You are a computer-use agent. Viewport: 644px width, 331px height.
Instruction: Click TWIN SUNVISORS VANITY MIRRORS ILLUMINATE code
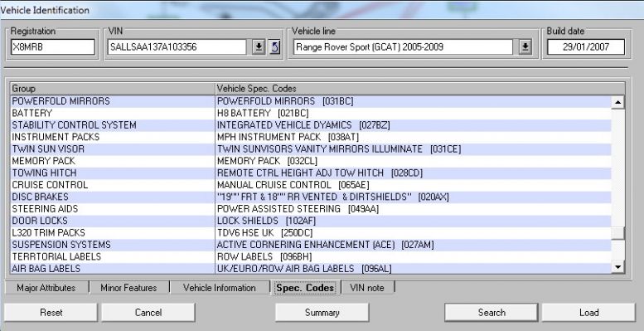(339, 148)
